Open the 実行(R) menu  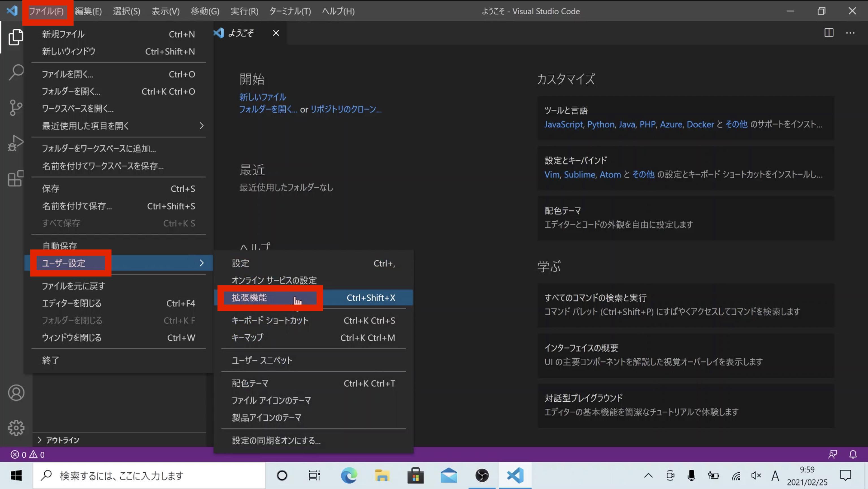coord(244,11)
